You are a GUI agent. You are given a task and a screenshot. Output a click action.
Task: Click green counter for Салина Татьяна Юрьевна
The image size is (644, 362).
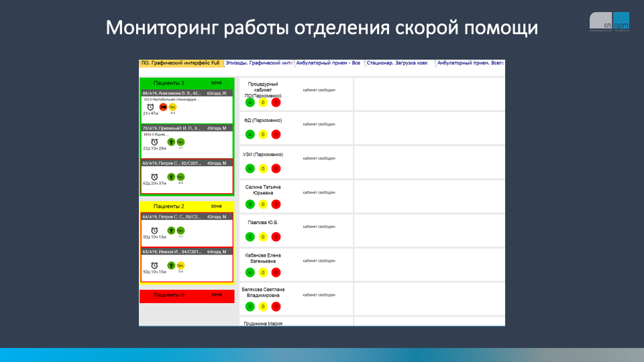[x=250, y=204]
